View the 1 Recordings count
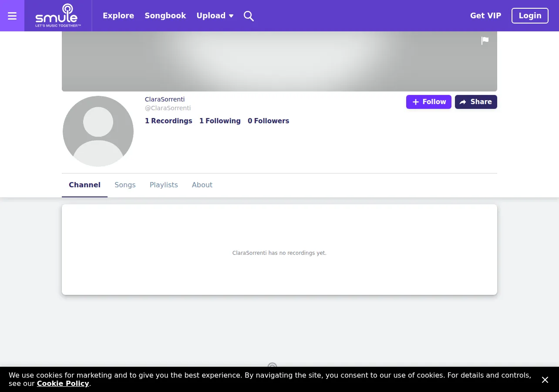This screenshot has width=559, height=392. click(168, 121)
